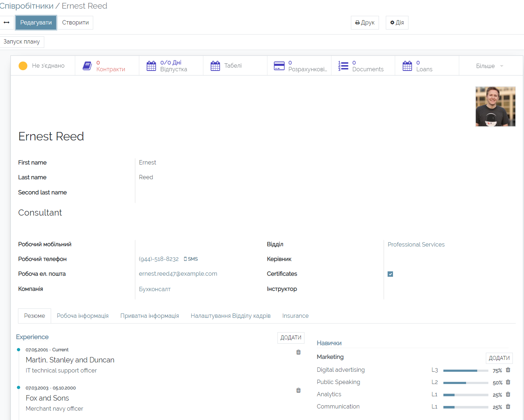Send SMS to work phone
The width and height of the screenshot is (524, 420).
point(191,259)
